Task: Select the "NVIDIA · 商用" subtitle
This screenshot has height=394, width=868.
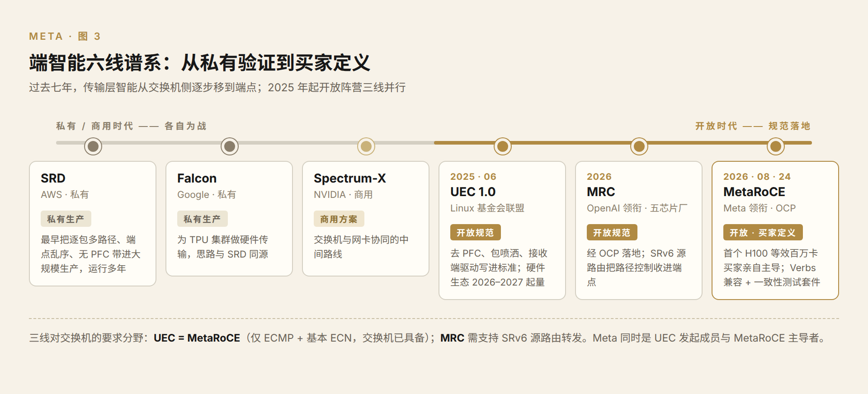Action: pyautogui.click(x=343, y=195)
